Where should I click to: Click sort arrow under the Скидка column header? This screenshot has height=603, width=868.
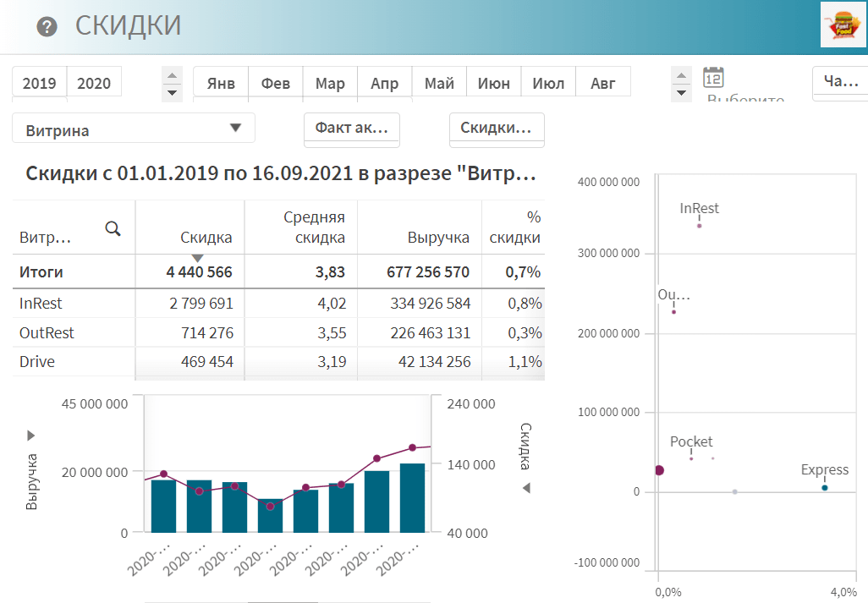point(197,257)
